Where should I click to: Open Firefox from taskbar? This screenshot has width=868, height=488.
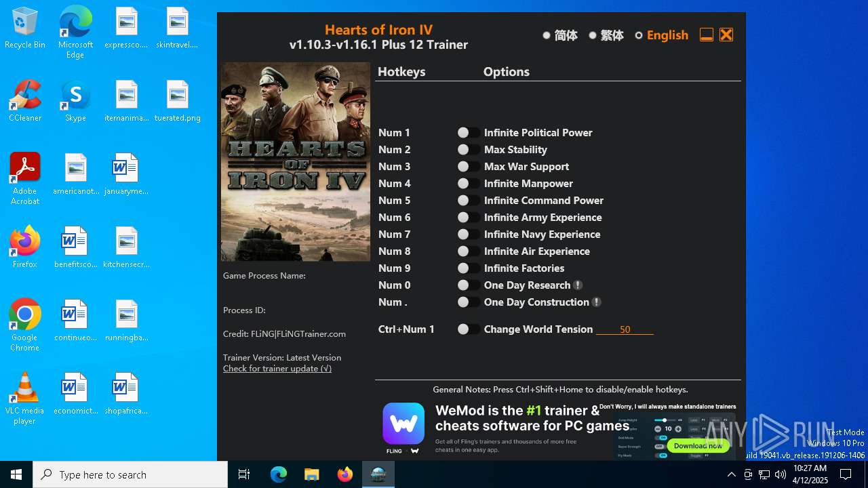345,474
